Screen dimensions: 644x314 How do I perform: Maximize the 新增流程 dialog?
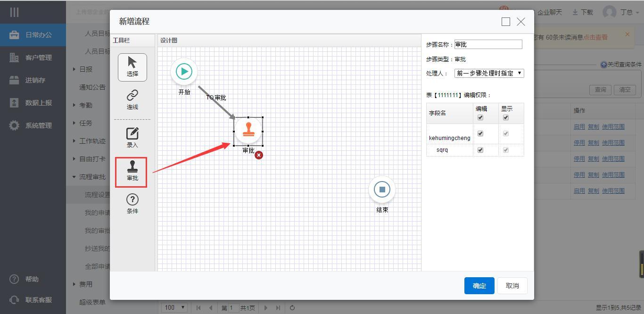[x=506, y=22]
